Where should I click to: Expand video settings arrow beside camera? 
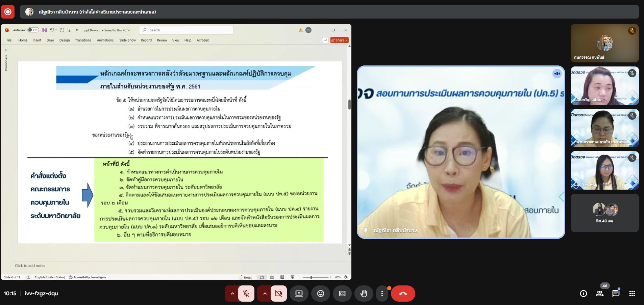point(265,294)
